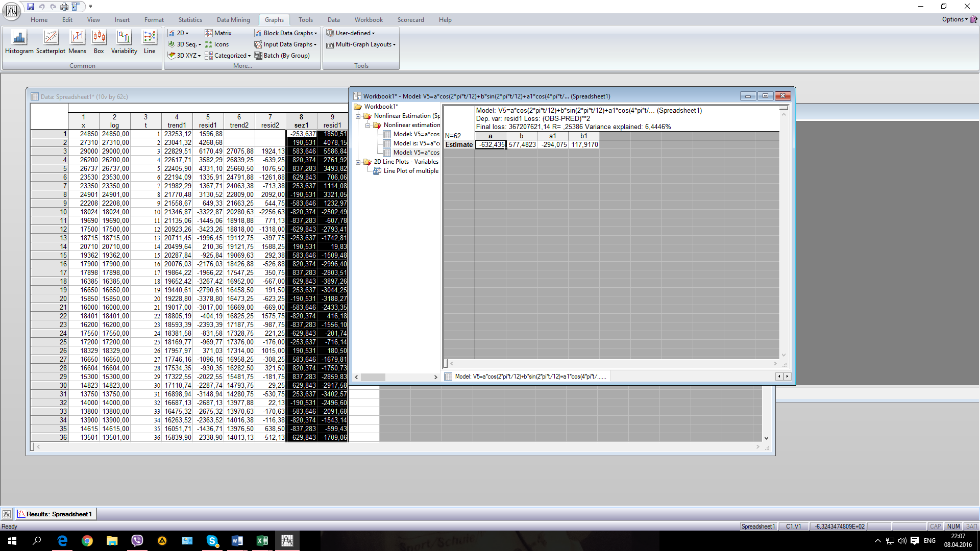Viewport: 980px width, 551px height.
Task: Launch Excel from the Windows taskbar
Action: 262,541
